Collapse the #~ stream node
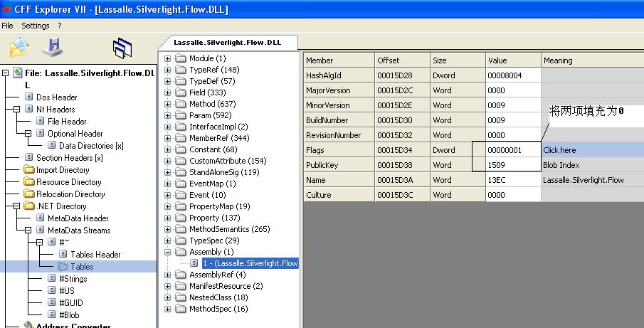This screenshot has height=328, width=644. [x=39, y=242]
